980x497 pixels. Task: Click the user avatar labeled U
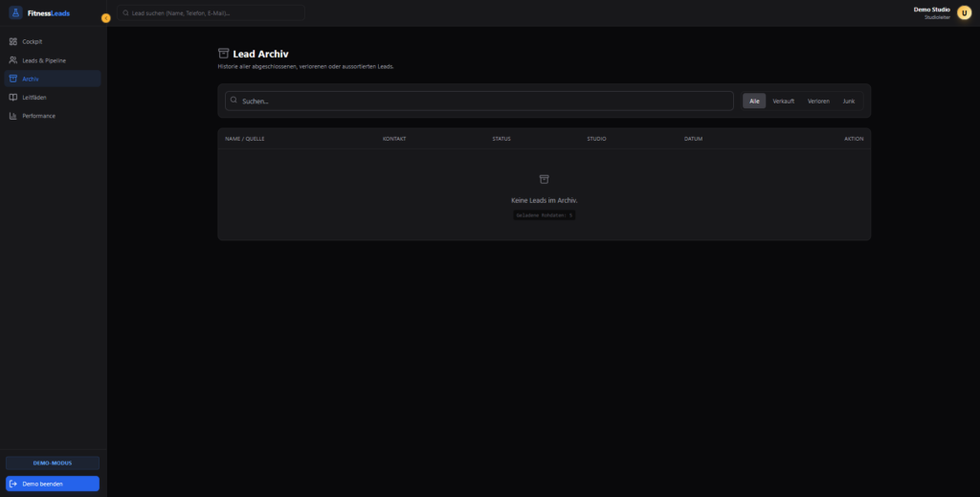coord(964,12)
